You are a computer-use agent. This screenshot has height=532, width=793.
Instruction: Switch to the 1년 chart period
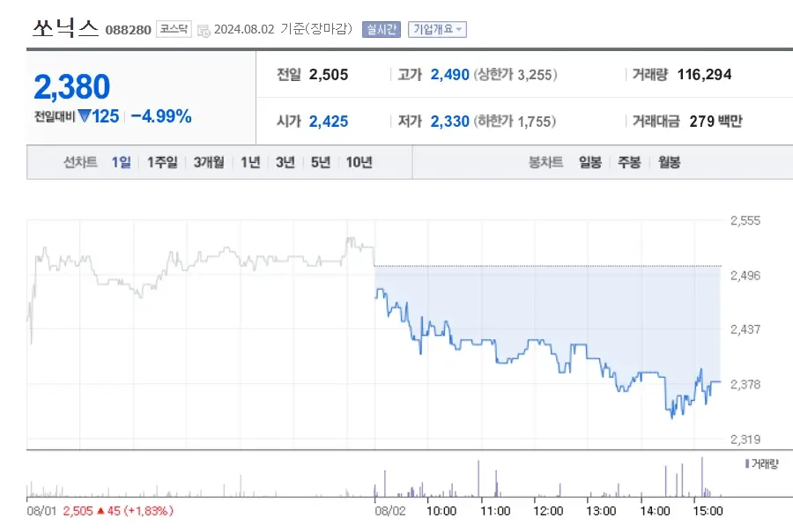coord(252,162)
